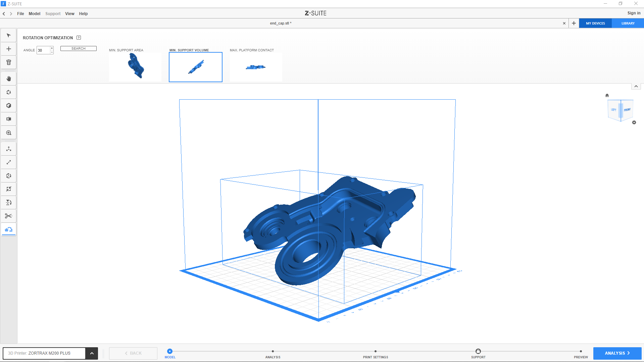644x362 pixels.
Task: Delete model with trash icon
Action: (9, 62)
